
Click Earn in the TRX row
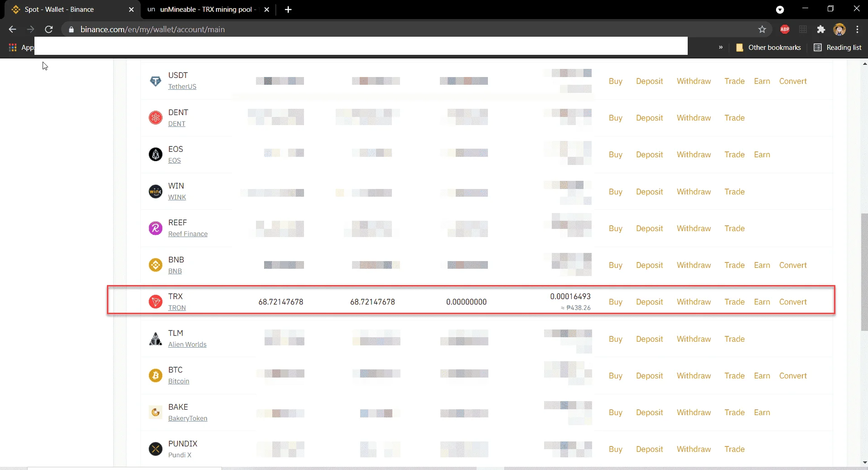coord(762,302)
